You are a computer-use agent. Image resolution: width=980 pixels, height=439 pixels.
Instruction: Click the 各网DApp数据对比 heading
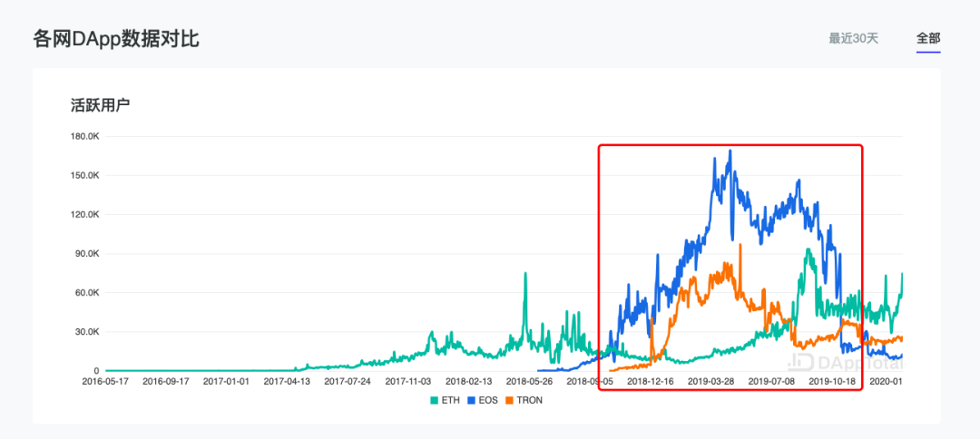pos(115,39)
